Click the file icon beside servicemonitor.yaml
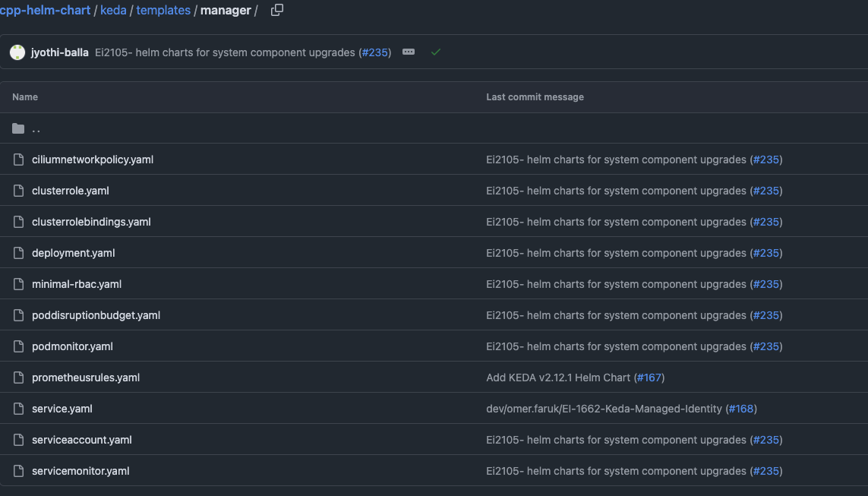Viewport: 868px width, 496px height. [x=18, y=471]
